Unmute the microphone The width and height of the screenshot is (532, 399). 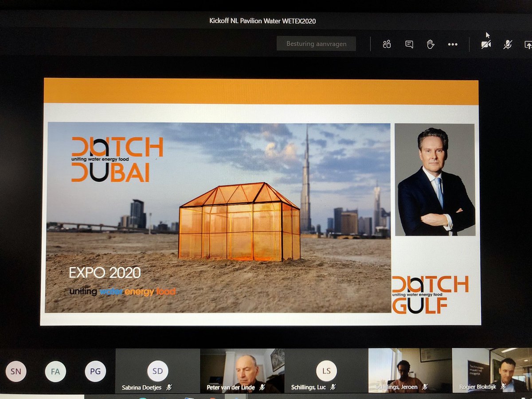pyautogui.click(x=508, y=44)
